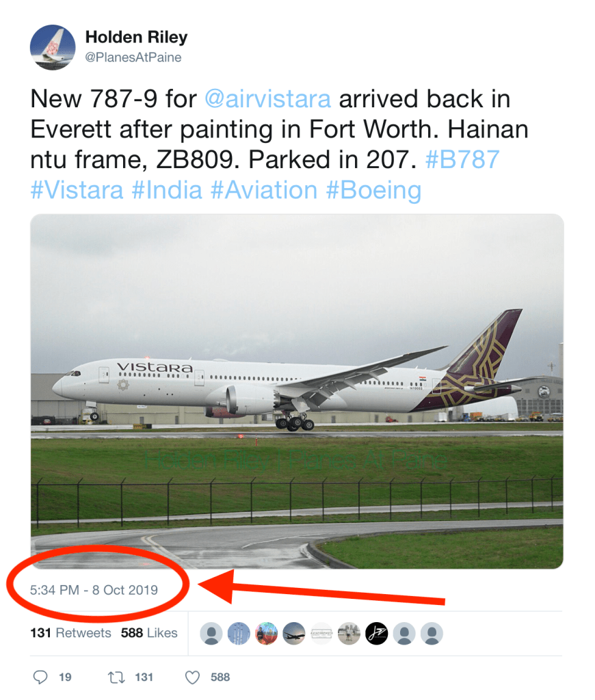Open the @airvistara mention link
Image resolution: width=595 pixels, height=700 pixels.
click(x=267, y=99)
